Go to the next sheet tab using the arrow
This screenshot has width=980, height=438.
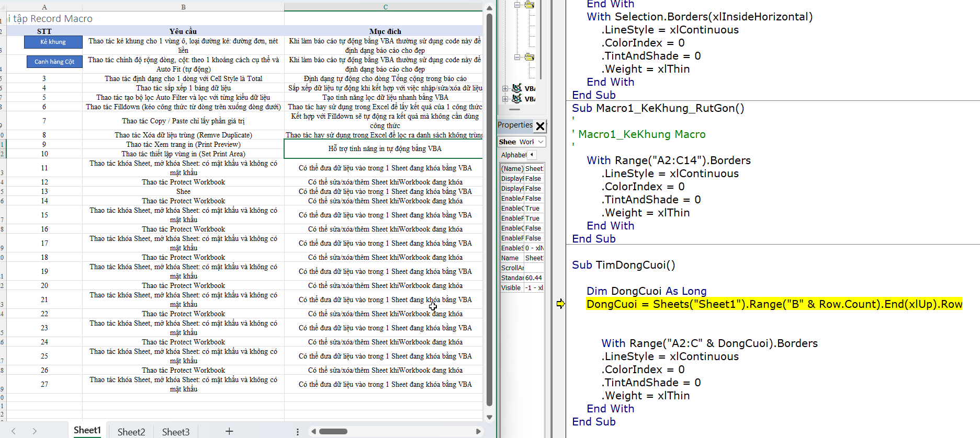(35, 431)
